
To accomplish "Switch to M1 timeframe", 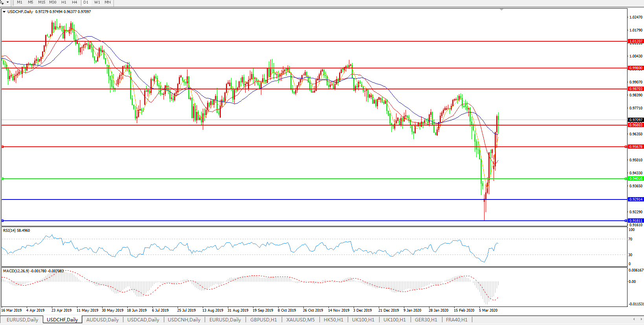I will pos(20,2).
